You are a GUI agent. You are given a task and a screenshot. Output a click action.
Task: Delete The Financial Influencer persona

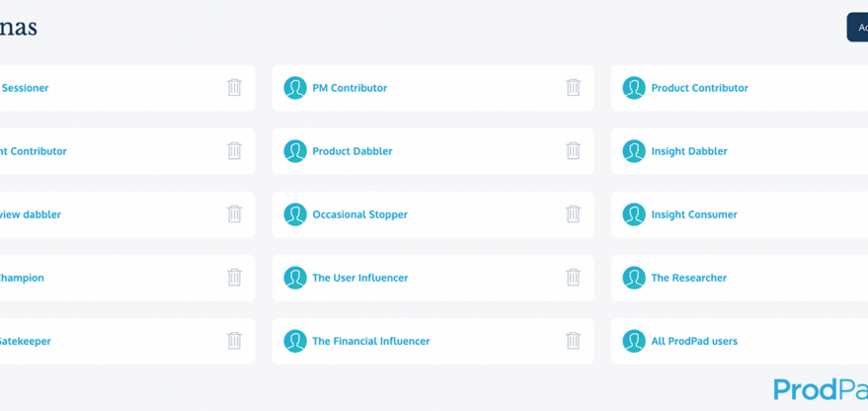point(573,341)
